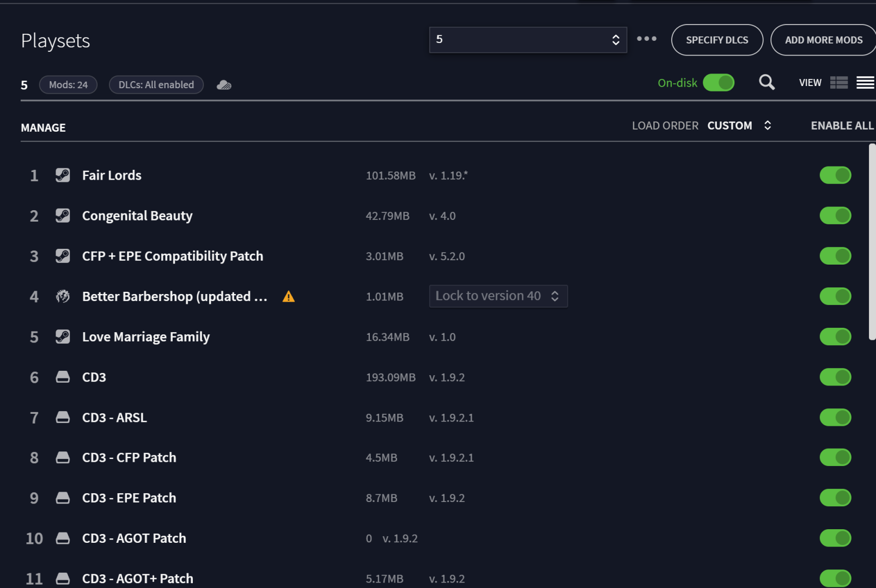The width and height of the screenshot is (876, 588).
Task: Switch to the compact list view icon
Action: coord(865,83)
